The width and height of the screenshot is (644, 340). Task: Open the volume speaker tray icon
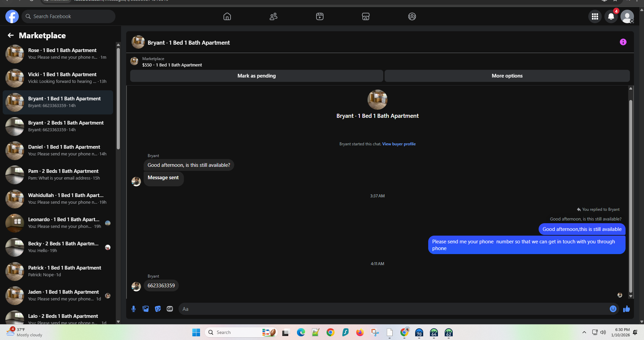tap(603, 332)
